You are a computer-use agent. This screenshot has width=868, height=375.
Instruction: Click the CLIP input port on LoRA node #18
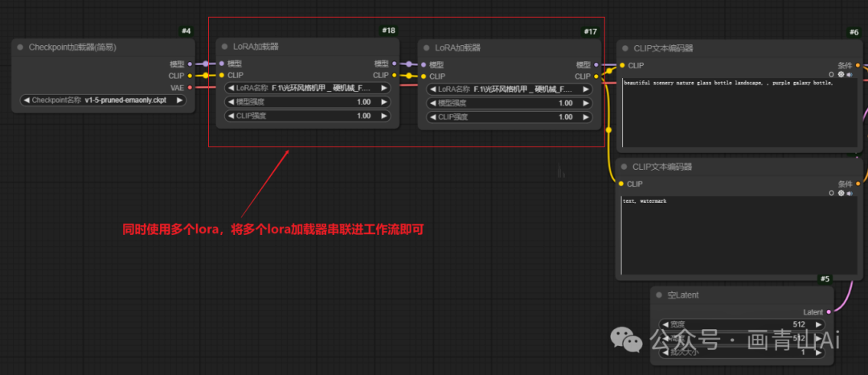(x=222, y=76)
